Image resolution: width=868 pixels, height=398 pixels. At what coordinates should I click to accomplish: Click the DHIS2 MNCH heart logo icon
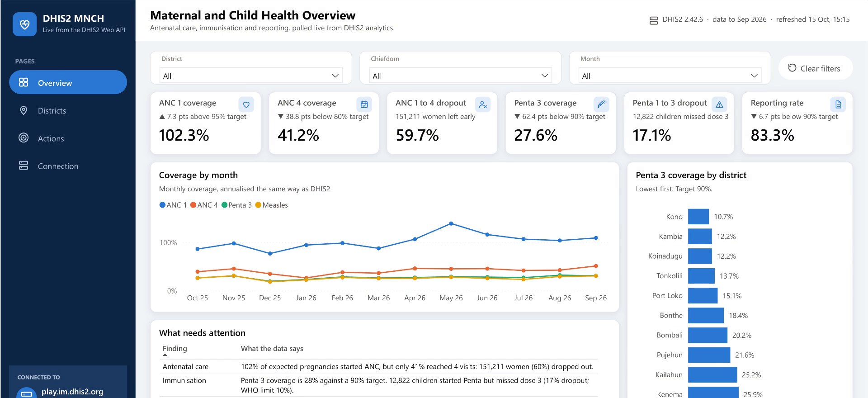point(25,24)
